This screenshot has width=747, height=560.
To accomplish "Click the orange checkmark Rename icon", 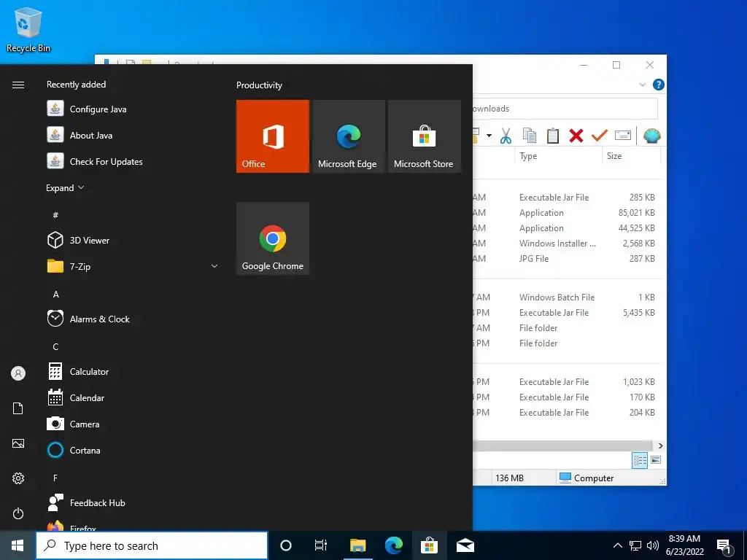I will click(600, 136).
